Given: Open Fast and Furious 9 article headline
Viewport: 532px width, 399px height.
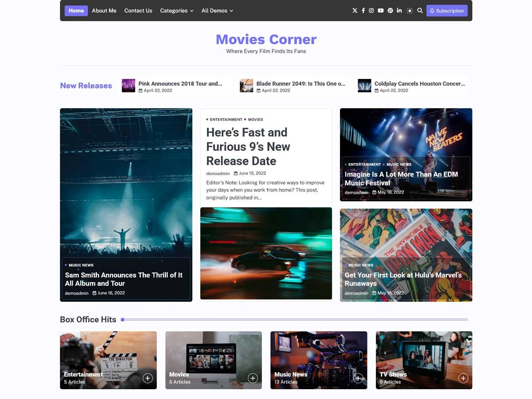Looking at the screenshot, I should coord(248,147).
